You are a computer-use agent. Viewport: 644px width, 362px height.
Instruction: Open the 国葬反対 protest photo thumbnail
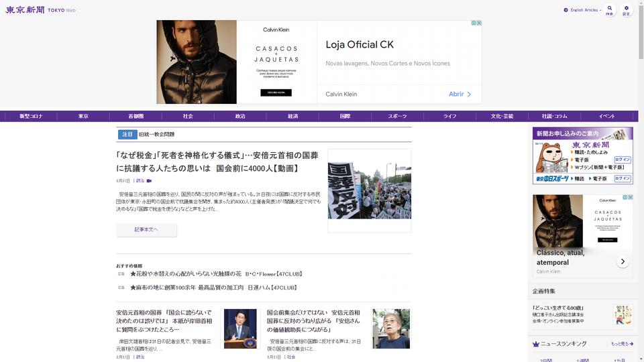[369, 190]
